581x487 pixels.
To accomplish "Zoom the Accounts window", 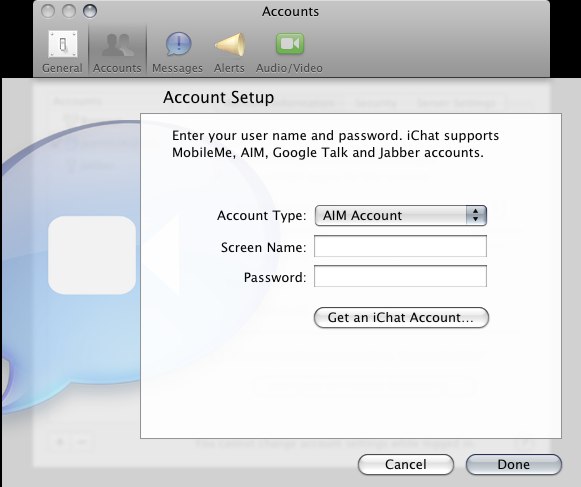I will [90, 11].
